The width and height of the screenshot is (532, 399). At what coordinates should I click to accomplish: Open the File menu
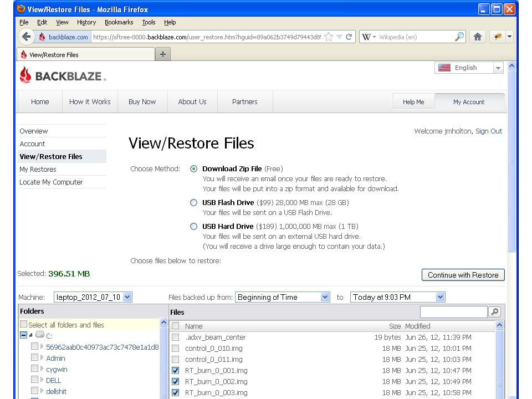[24, 22]
